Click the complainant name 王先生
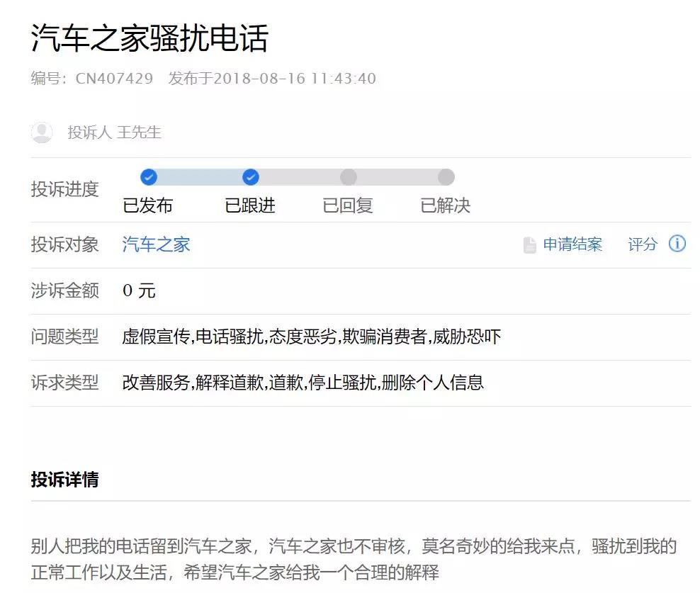The width and height of the screenshot is (700, 593). (139, 132)
